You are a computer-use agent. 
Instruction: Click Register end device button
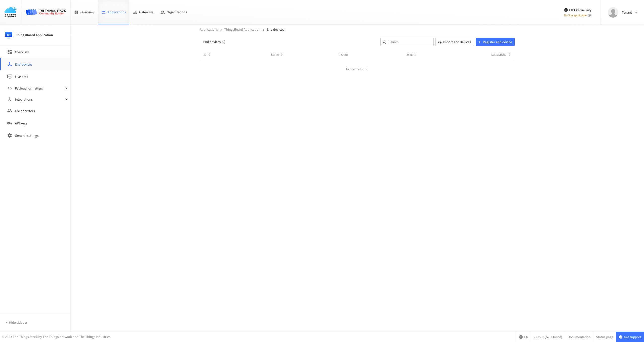click(x=495, y=42)
